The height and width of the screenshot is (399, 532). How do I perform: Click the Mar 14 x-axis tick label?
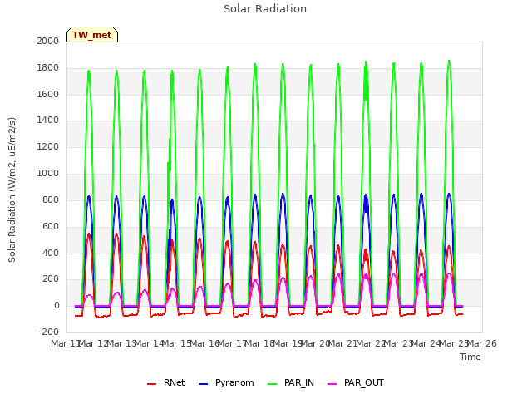(150, 343)
